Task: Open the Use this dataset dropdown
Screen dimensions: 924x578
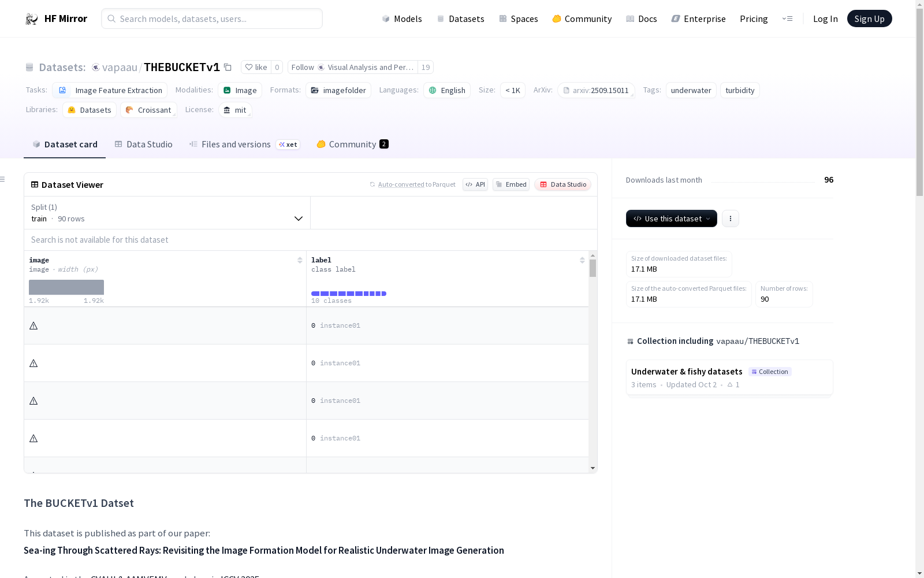Action: point(672,218)
